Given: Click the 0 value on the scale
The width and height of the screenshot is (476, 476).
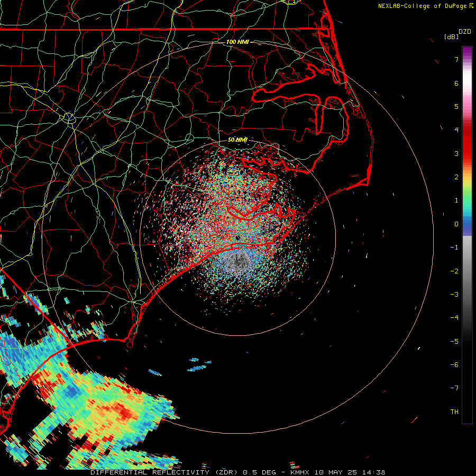Looking at the screenshot, I should (456, 224).
